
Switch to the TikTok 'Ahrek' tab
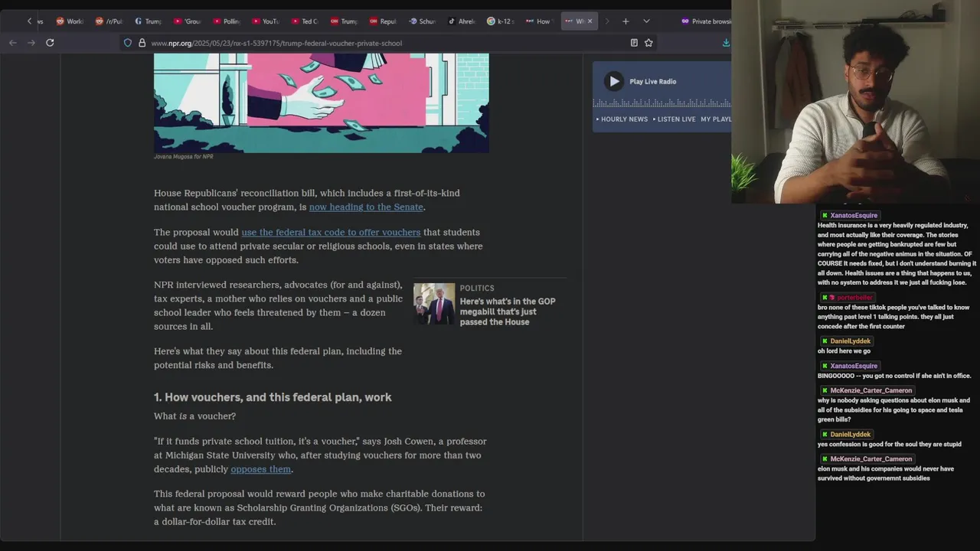click(461, 21)
